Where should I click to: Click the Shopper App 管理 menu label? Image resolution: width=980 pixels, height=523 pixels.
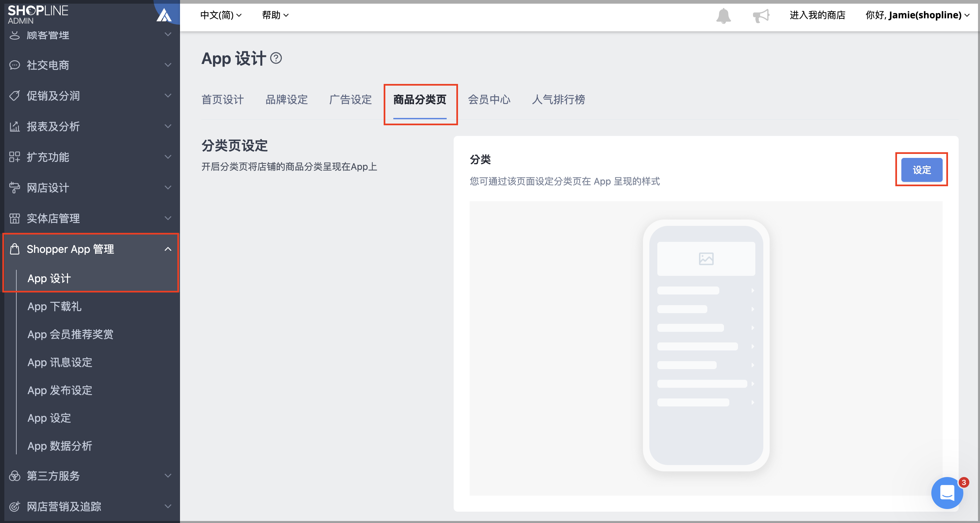70,249
